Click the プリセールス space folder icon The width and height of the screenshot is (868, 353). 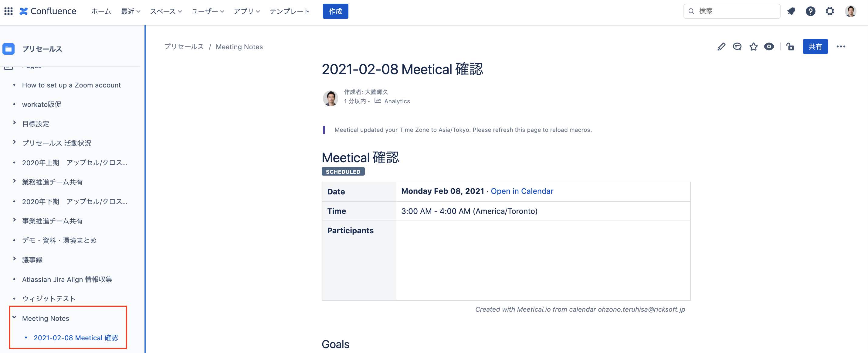[x=8, y=49]
